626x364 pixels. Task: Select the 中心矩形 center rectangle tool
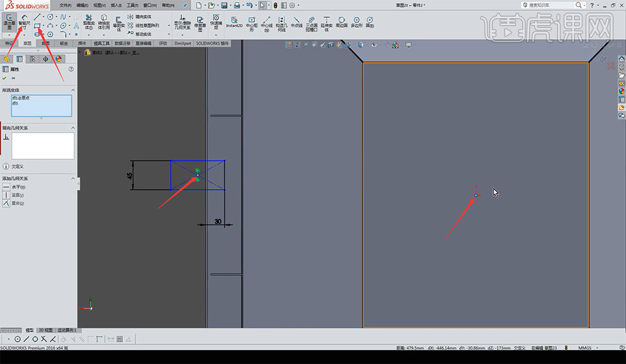click(252, 23)
